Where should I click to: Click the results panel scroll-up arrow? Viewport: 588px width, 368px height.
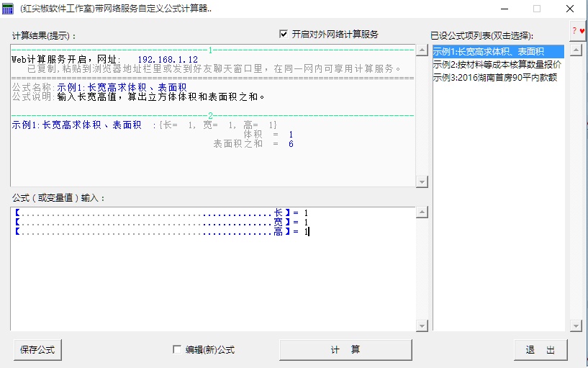(x=420, y=50)
